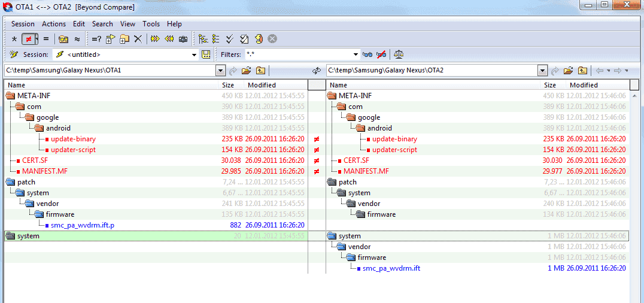Image resolution: width=644 pixels, height=303 pixels.
Task: Sort right pane by Modified column
Action: click(597, 85)
